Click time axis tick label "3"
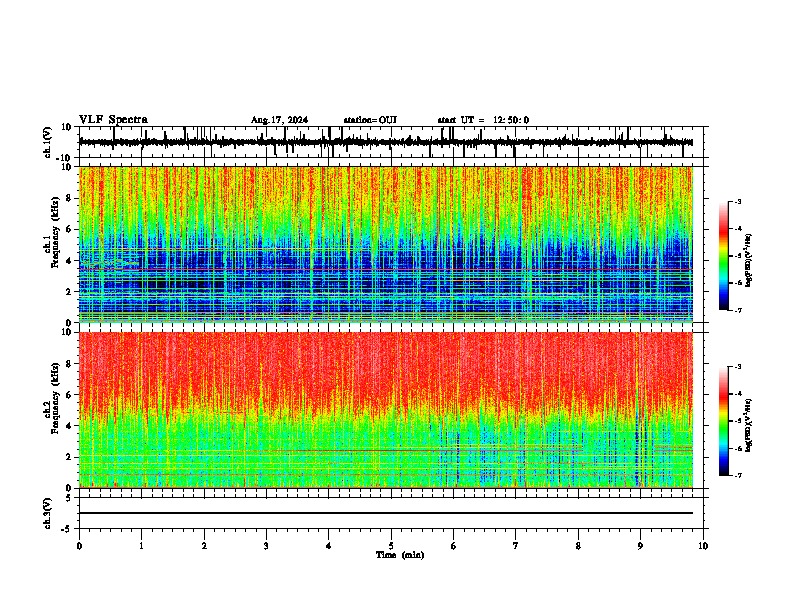This screenshot has height=612, width=792. pos(266,546)
